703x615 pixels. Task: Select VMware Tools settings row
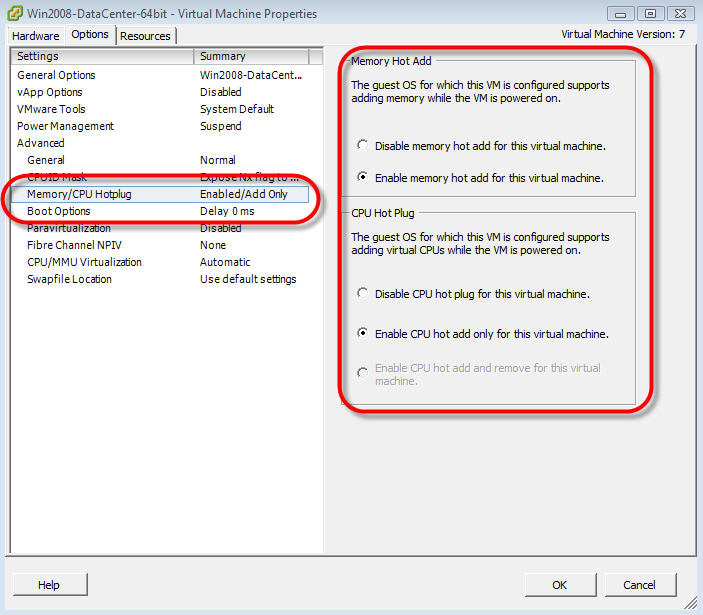pos(161,109)
